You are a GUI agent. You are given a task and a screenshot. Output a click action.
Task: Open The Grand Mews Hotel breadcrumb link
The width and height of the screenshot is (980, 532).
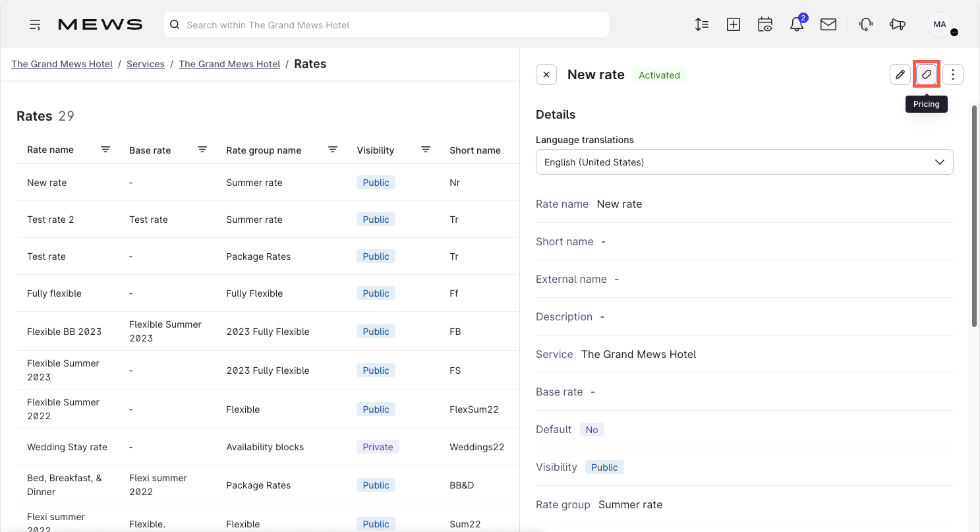click(61, 63)
